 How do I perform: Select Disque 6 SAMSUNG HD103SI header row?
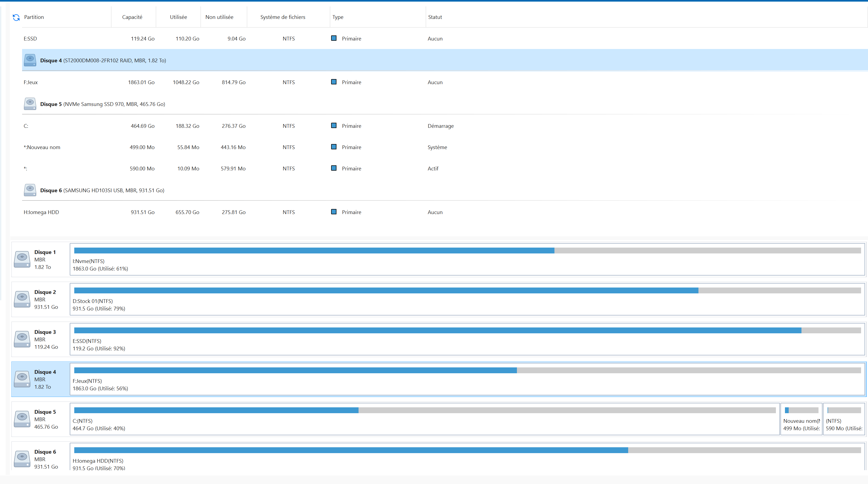click(445, 190)
